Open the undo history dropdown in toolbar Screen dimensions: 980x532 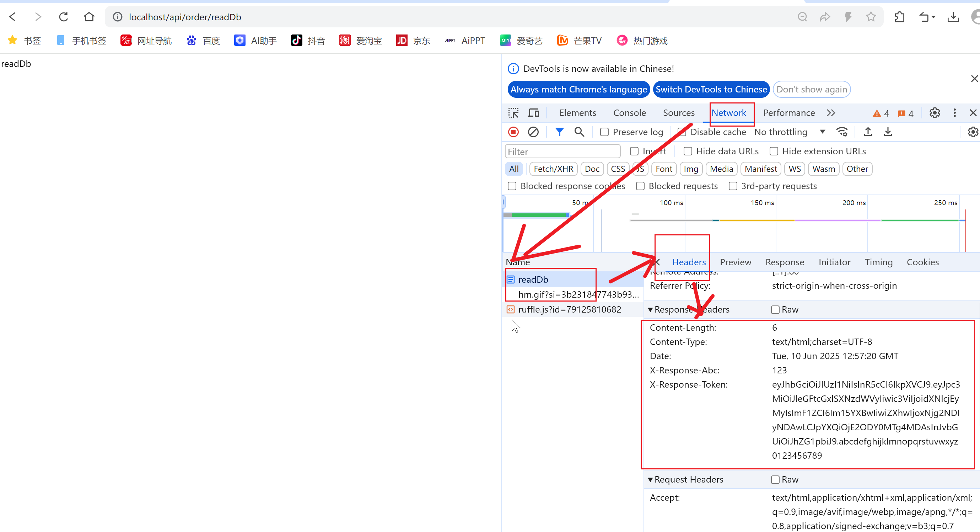[927, 17]
